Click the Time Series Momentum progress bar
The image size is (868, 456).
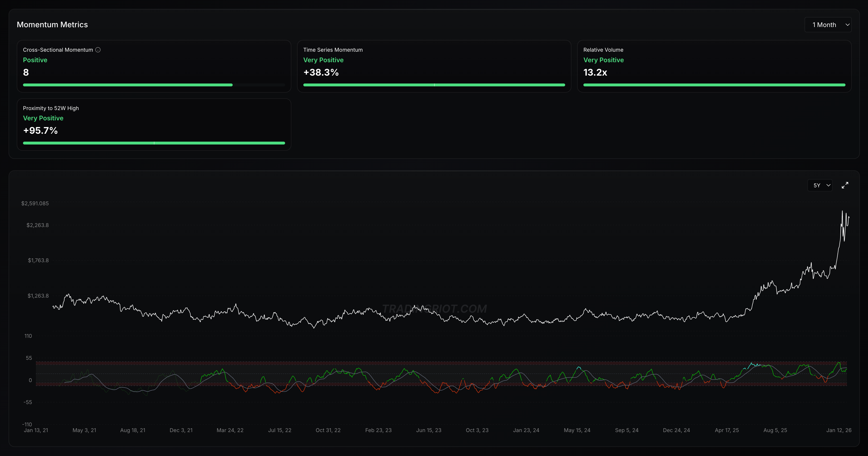tap(434, 85)
